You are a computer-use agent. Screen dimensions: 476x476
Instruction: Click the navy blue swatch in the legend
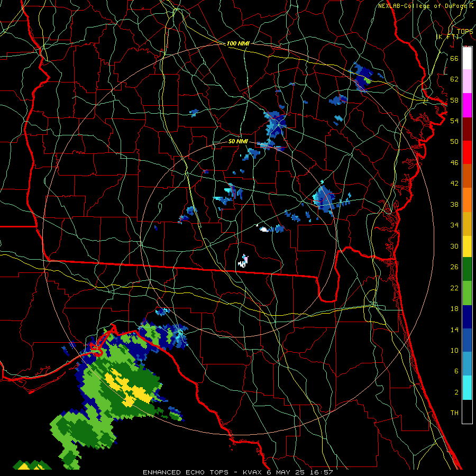pos(467,317)
